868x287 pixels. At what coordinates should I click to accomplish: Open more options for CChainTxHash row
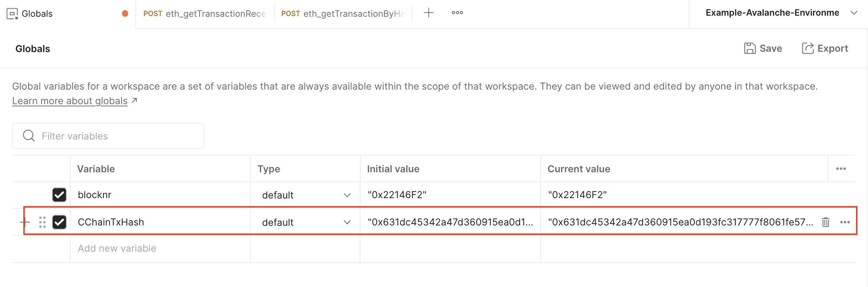845,222
